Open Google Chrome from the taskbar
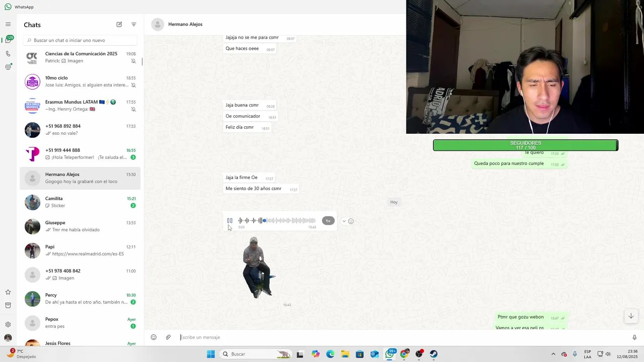644x362 pixels. coord(404,354)
